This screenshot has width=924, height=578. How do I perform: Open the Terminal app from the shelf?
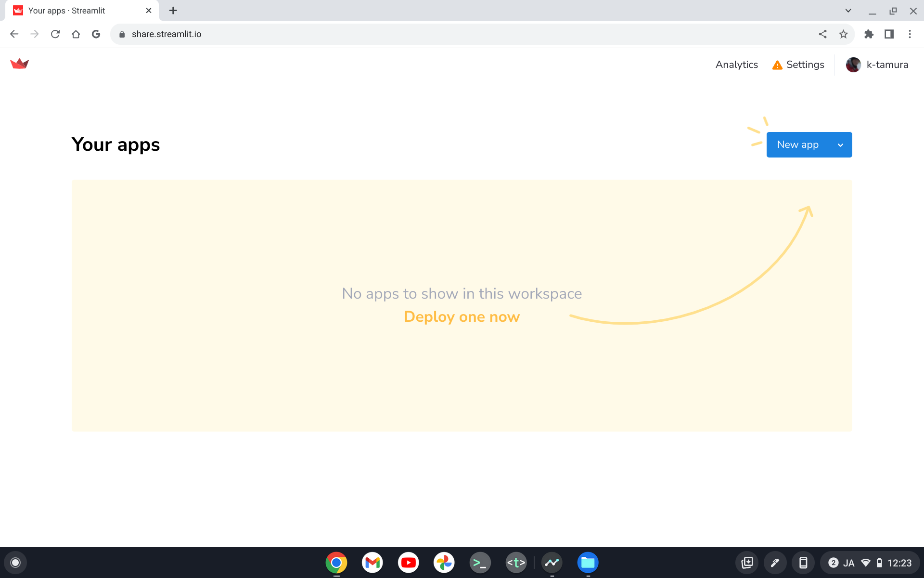coord(479,562)
